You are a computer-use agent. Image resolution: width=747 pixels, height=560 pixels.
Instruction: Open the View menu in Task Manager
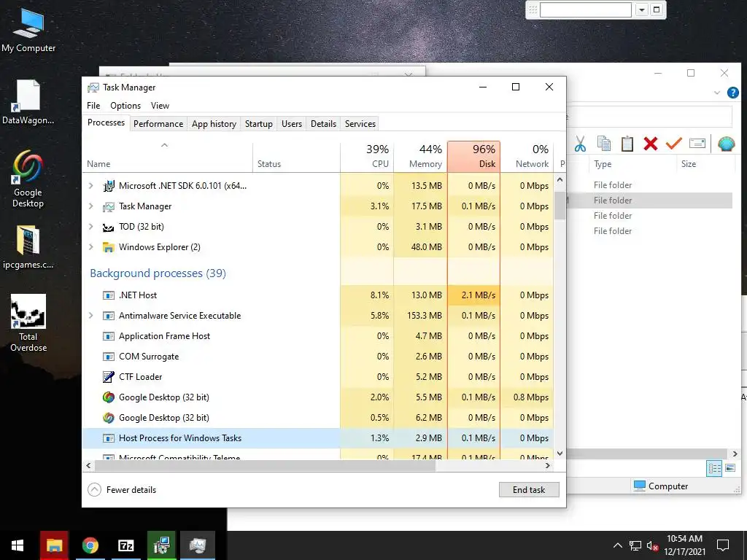point(160,106)
